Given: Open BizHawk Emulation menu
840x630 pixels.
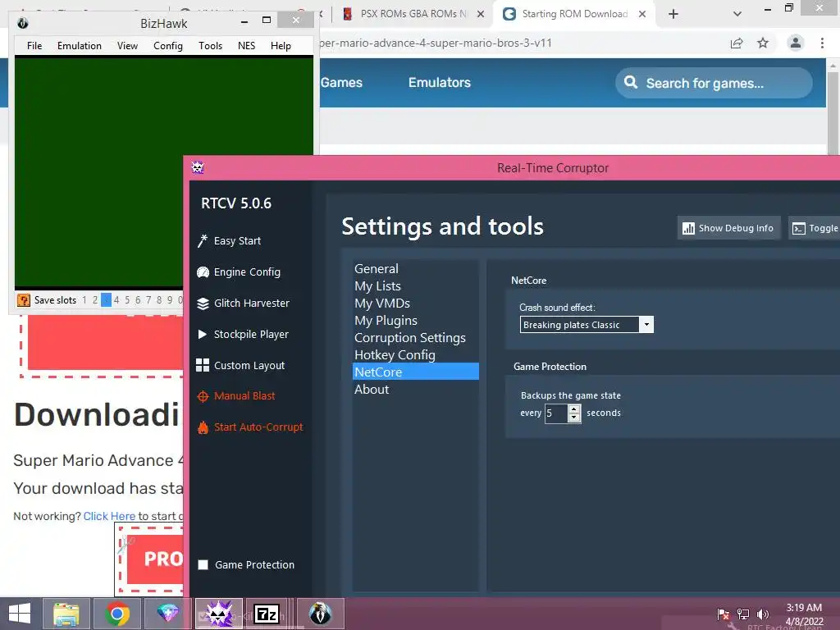Looking at the screenshot, I should [80, 46].
